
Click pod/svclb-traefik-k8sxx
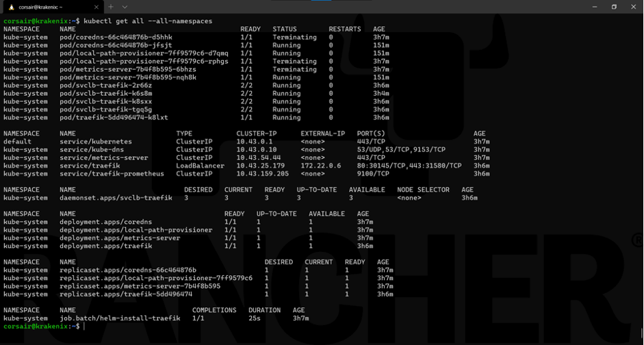click(x=105, y=101)
